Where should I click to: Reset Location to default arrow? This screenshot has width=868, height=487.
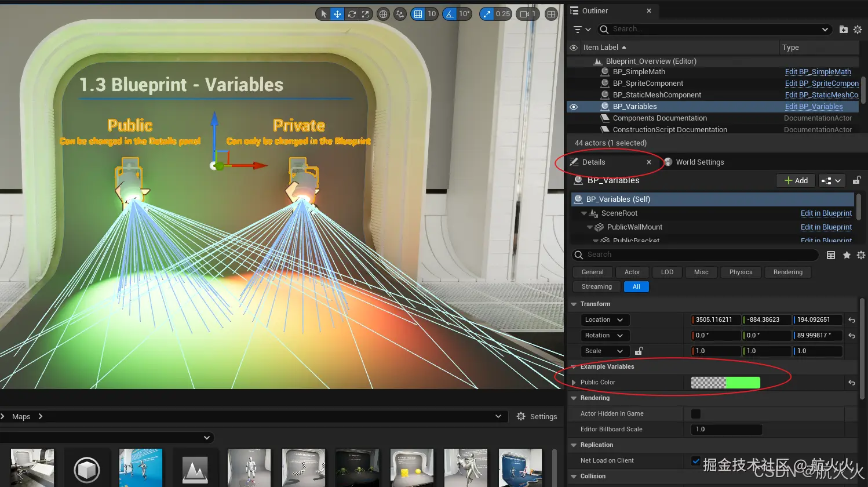coord(852,320)
